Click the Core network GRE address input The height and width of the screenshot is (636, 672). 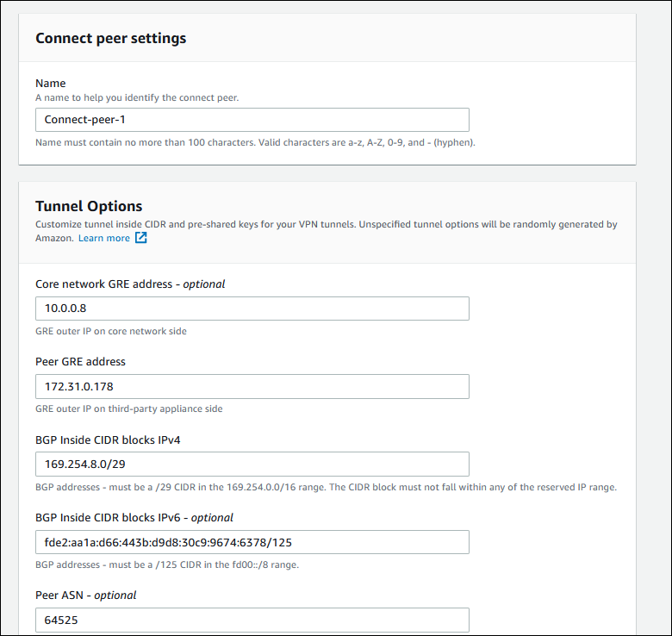[252, 309]
